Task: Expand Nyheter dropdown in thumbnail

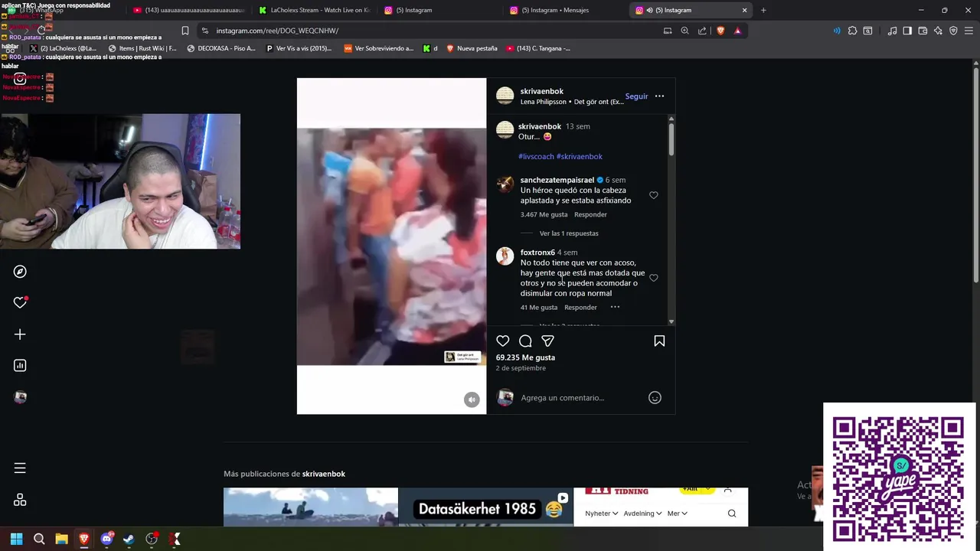Action: pos(601,514)
